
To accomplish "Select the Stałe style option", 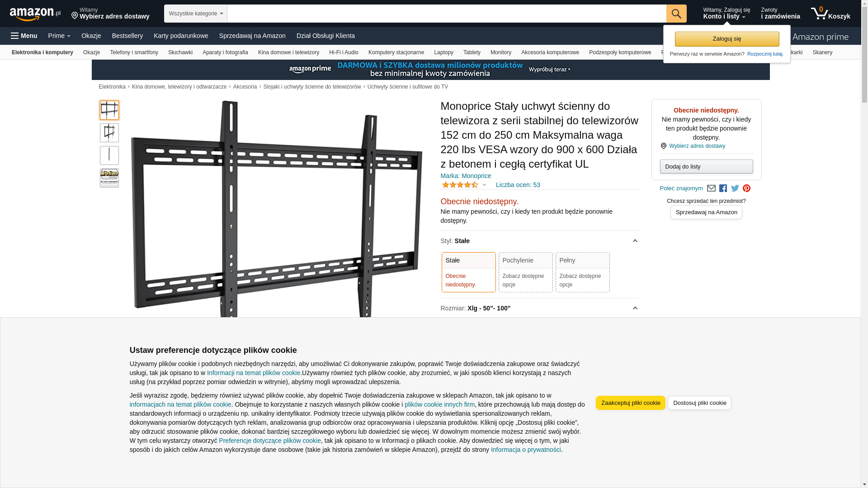I will (468, 272).
